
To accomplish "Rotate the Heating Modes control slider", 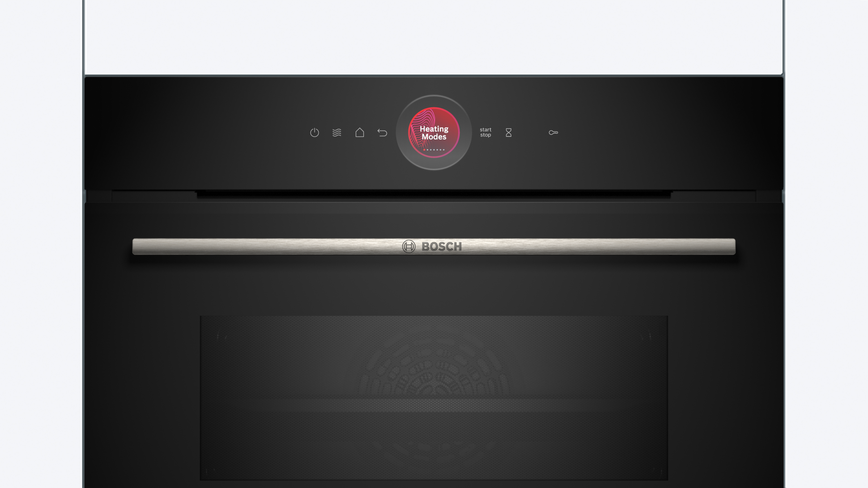I will tap(433, 132).
